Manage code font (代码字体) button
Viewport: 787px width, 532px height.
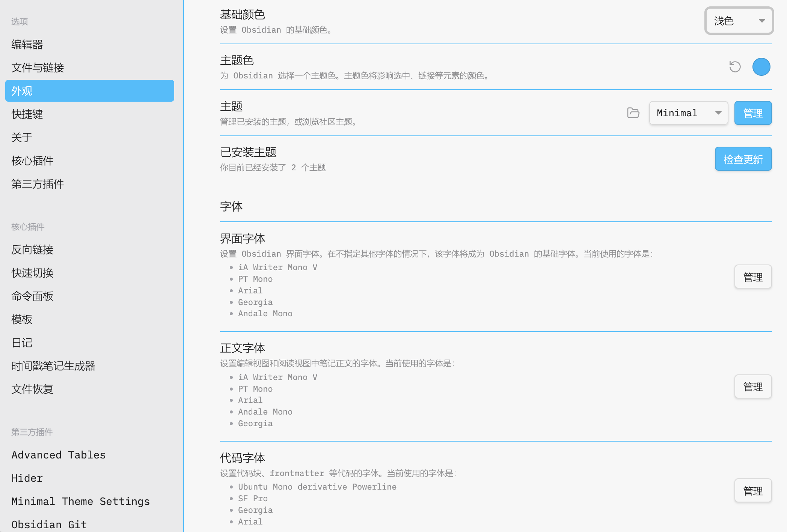pyautogui.click(x=753, y=491)
